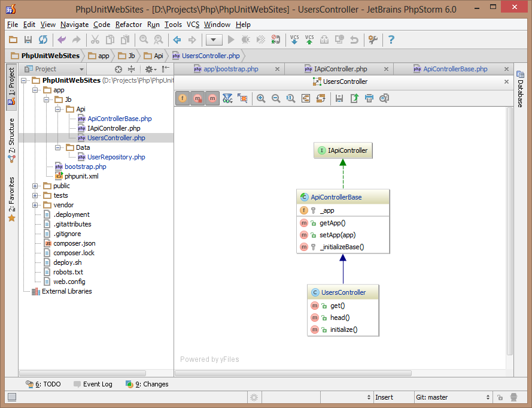
Task: Toggle methods visibility in the diagram
Action: coord(212,98)
